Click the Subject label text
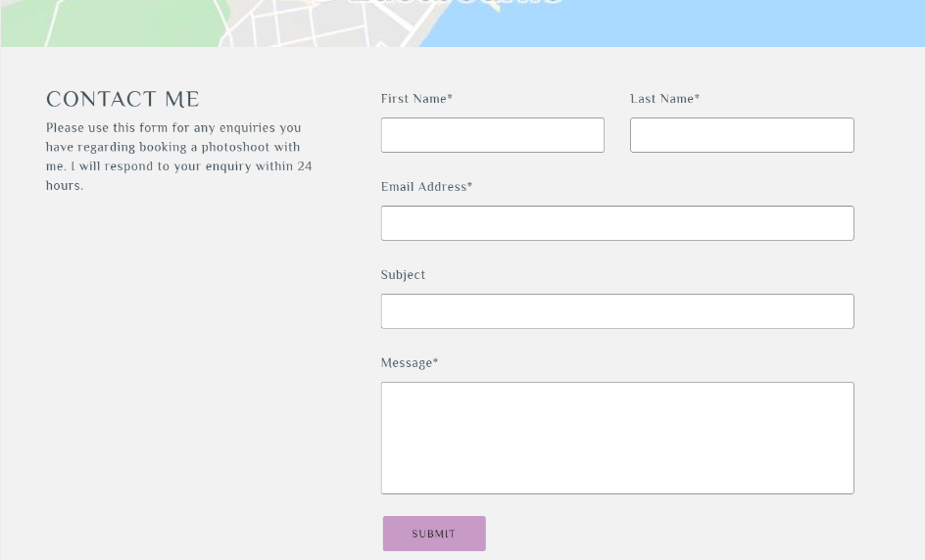925x560 pixels. 403,275
